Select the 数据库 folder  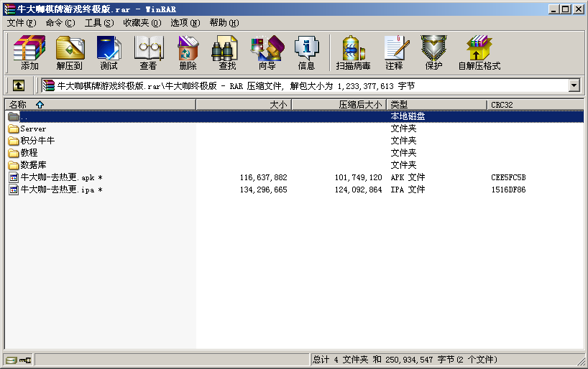pos(34,165)
